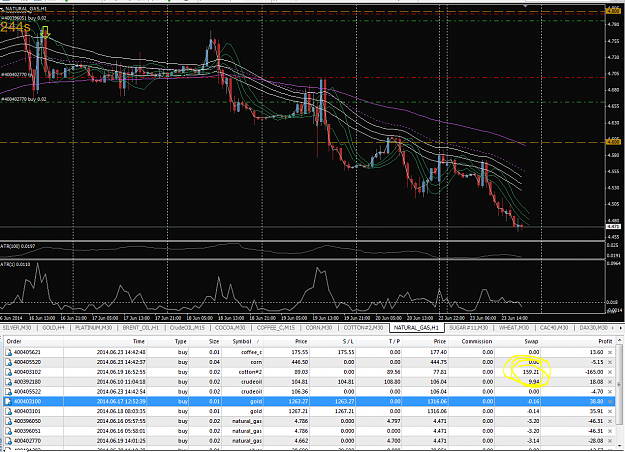Image resolution: width=625 pixels, height=452 pixels.
Task: Close the crudeoil order with profit -4.70
Action: pyautogui.click(x=610, y=392)
